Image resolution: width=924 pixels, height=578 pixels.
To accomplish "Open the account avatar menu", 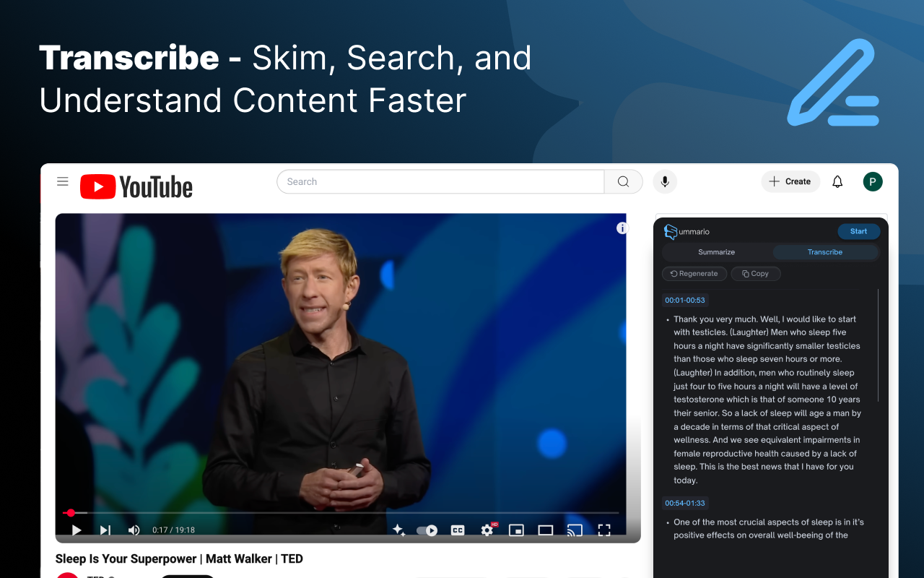I will (873, 181).
